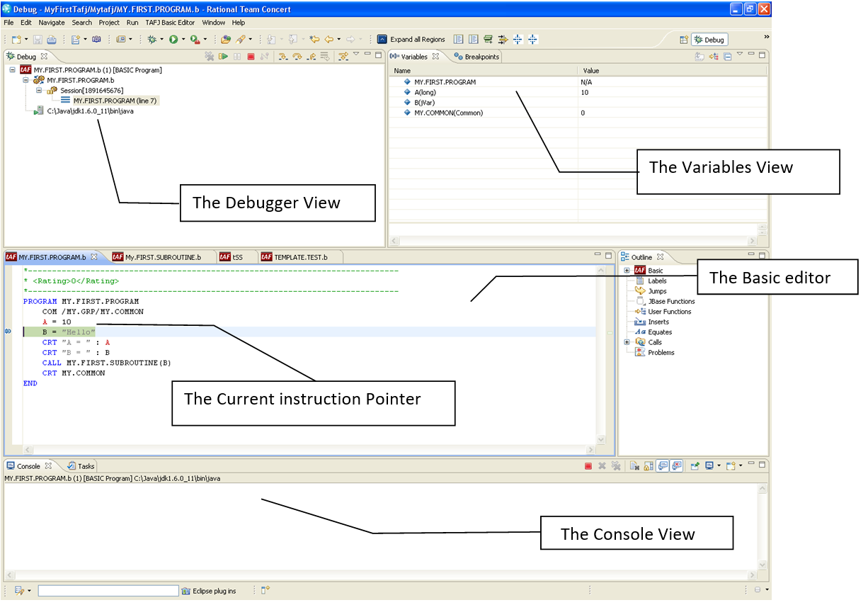This screenshot has width=868, height=605.
Task: Click the green Run toolbar button
Action: pyautogui.click(x=173, y=40)
